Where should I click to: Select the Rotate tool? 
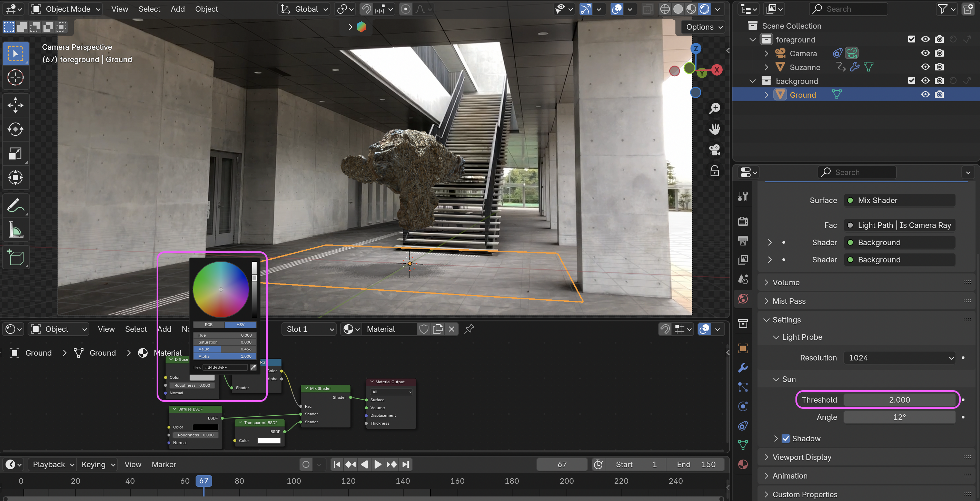point(15,129)
